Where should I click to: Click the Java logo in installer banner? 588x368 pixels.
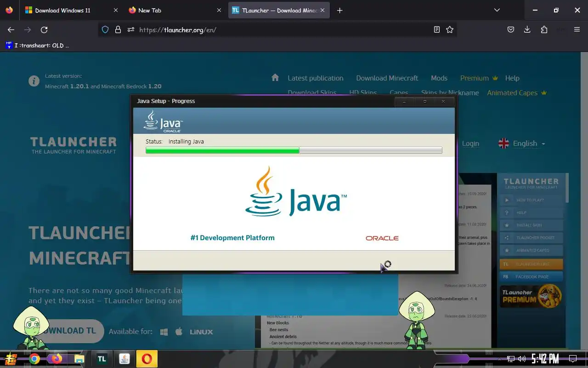[x=163, y=121]
